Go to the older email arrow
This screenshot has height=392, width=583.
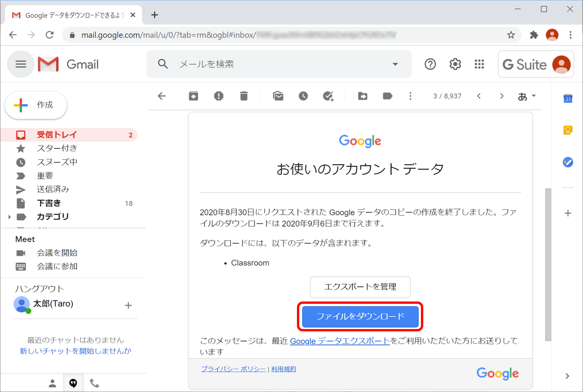(x=502, y=96)
